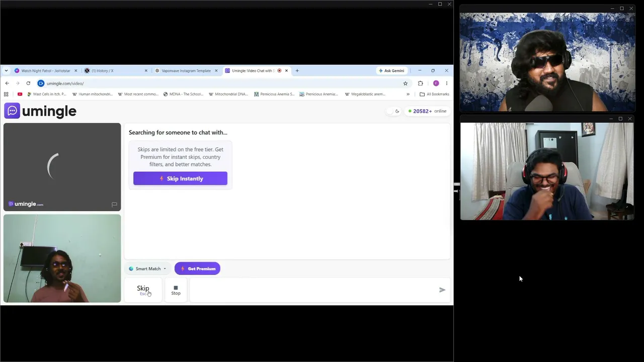Maximize the outer black capture window

(x=440, y=4)
